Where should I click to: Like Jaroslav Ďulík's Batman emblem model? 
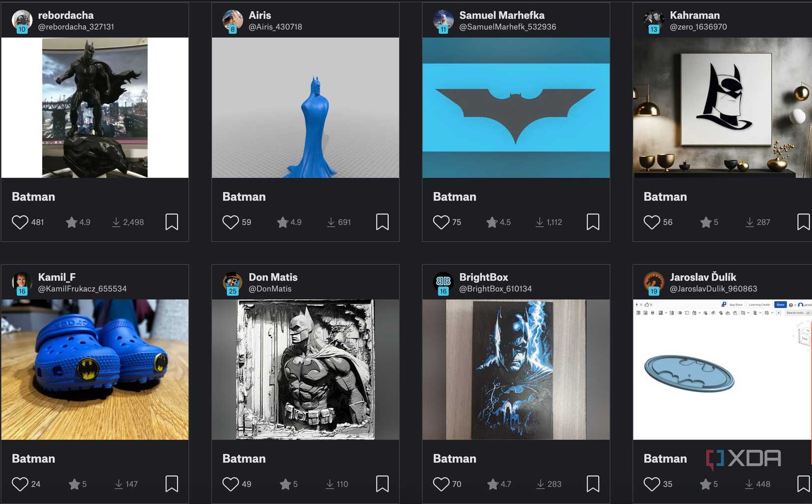(x=652, y=484)
